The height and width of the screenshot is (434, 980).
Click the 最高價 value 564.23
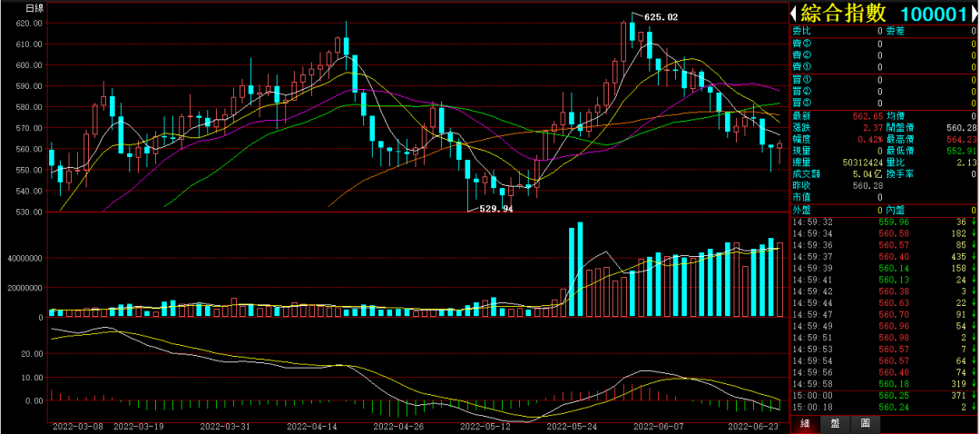pyautogui.click(x=962, y=140)
